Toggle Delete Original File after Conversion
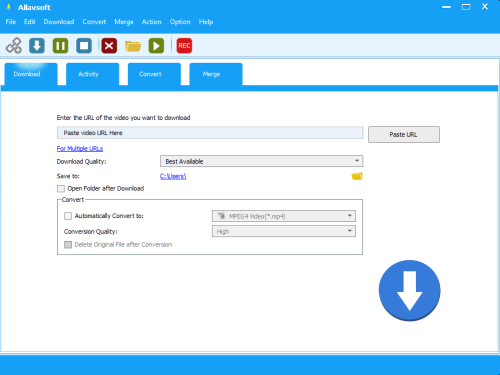The height and width of the screenshot is (375, 500). pyautogui.click(x=68, y=245)
